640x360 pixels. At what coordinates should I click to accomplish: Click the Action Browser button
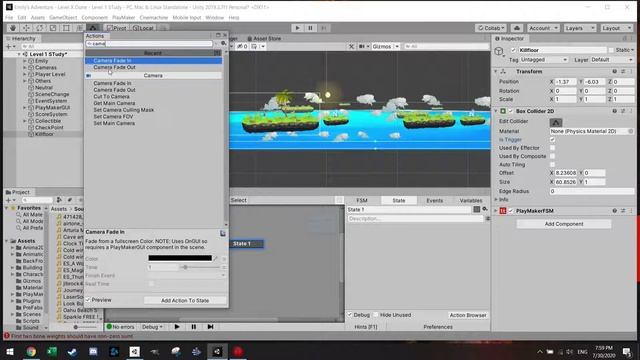pyautogui.click(x=468, y=315)
